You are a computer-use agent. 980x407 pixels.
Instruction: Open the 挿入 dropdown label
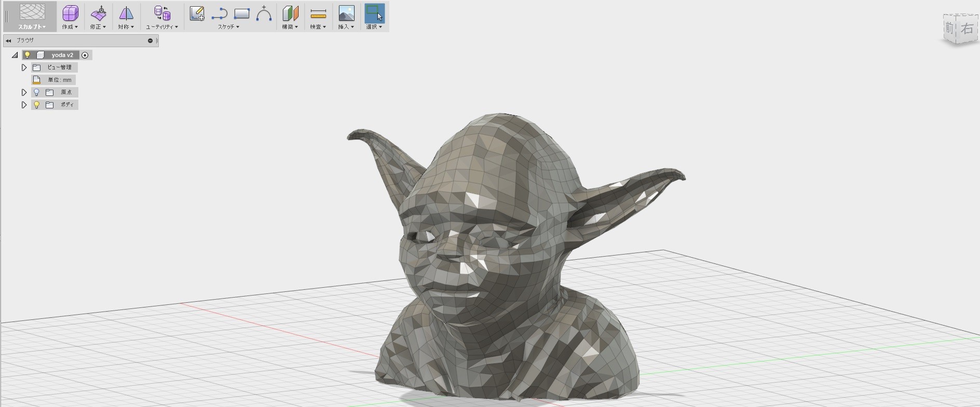pos(346,27)
